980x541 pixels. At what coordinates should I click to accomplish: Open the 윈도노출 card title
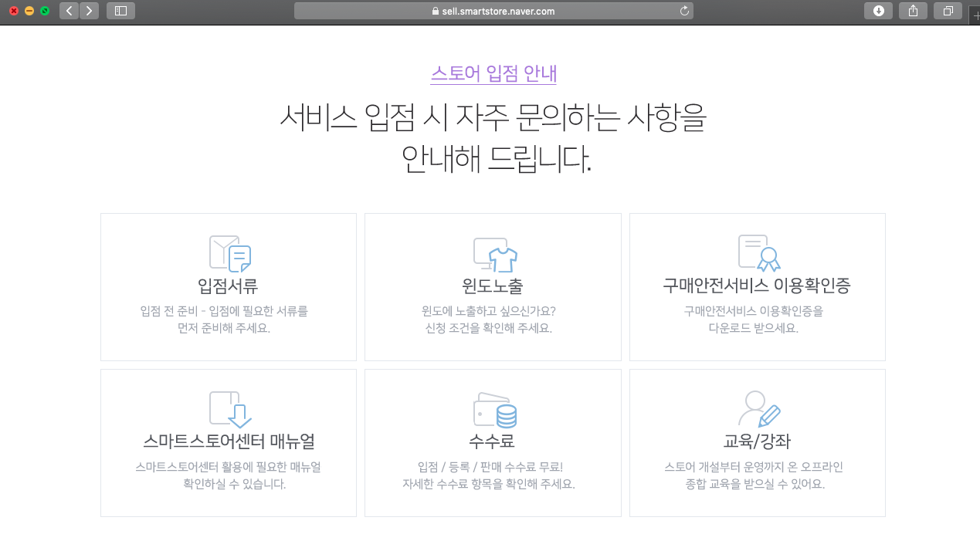pos(493,286)
